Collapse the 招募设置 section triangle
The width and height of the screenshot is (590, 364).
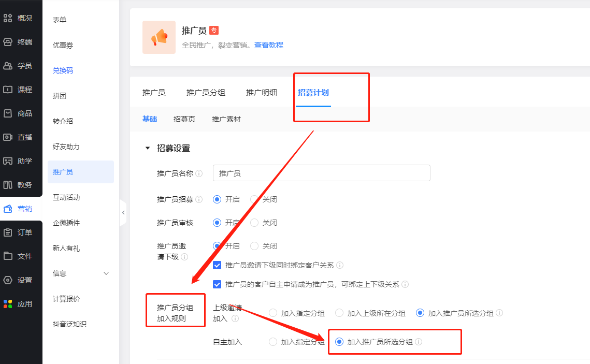pos(148,149)
